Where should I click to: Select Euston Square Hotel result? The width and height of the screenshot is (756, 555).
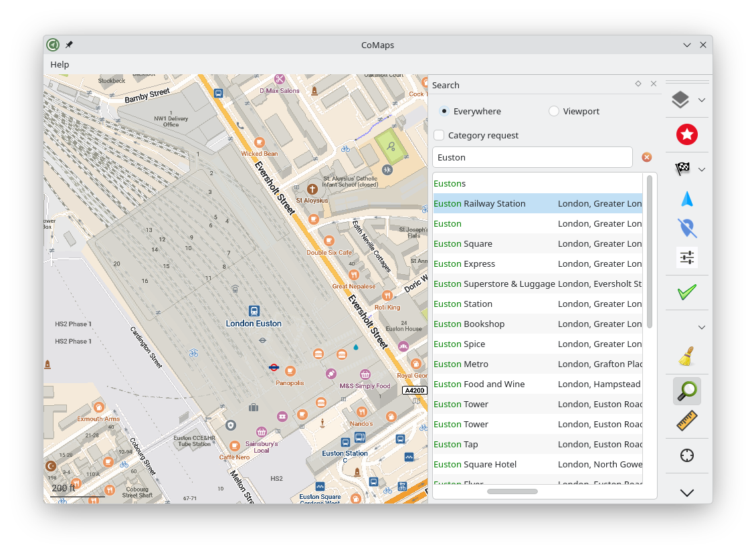coord(538,465)
